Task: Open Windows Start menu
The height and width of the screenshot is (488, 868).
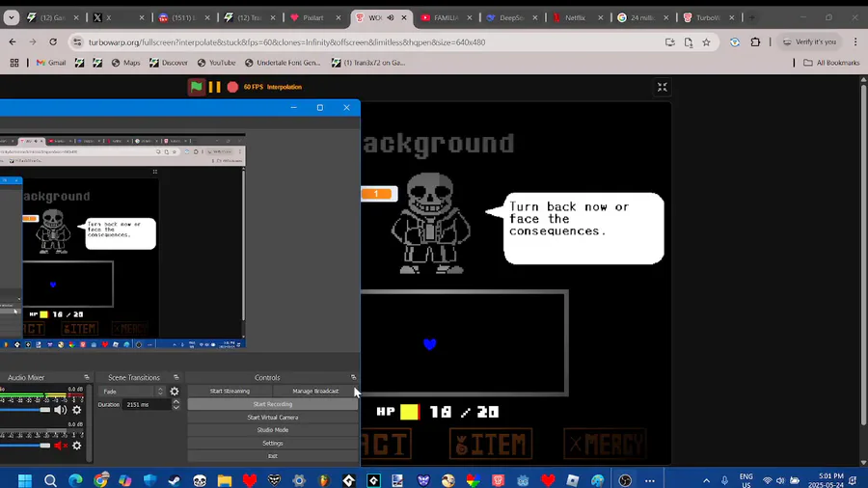Action: [25, 480]
